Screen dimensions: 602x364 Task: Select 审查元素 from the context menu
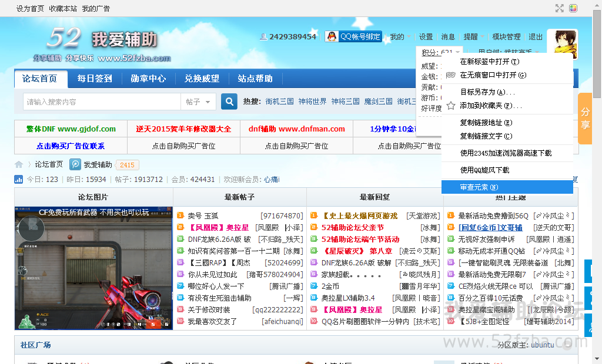click(479, 187)
